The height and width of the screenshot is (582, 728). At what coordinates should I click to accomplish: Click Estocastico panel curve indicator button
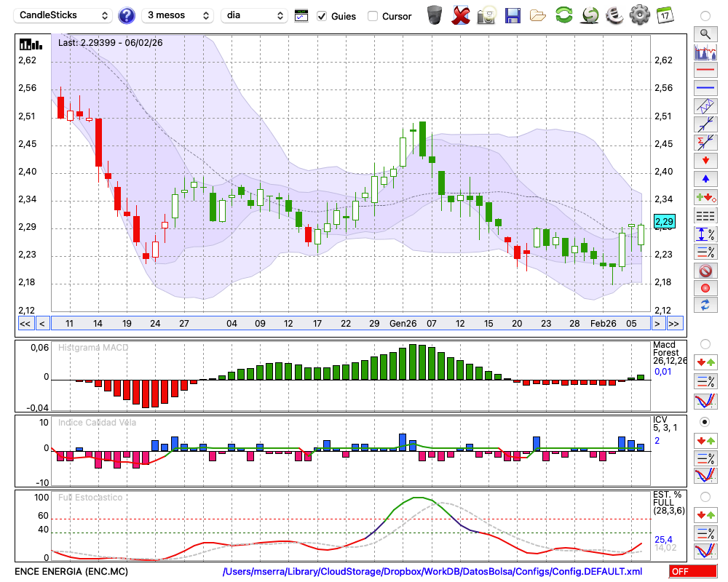(705, 551)
